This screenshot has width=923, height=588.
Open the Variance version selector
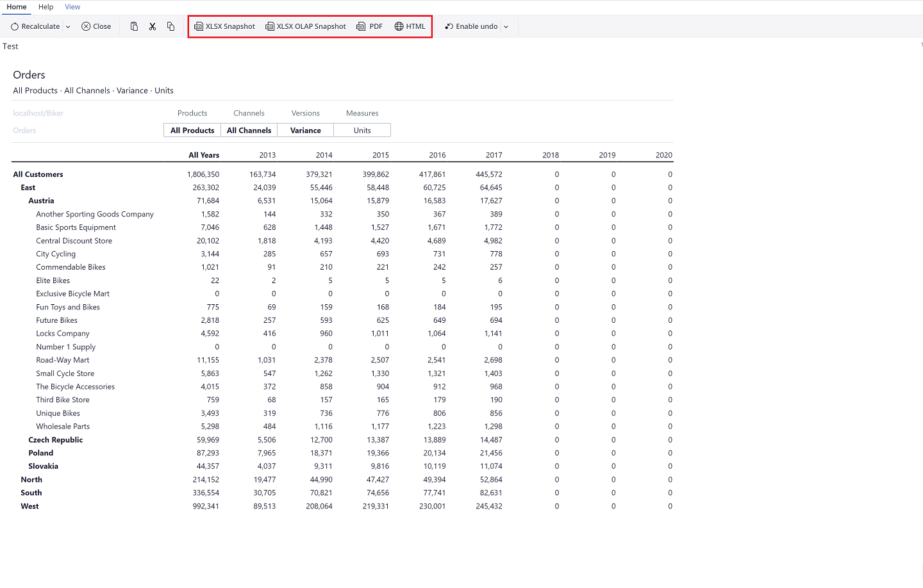pyautogui.click(x=306, y=130)
